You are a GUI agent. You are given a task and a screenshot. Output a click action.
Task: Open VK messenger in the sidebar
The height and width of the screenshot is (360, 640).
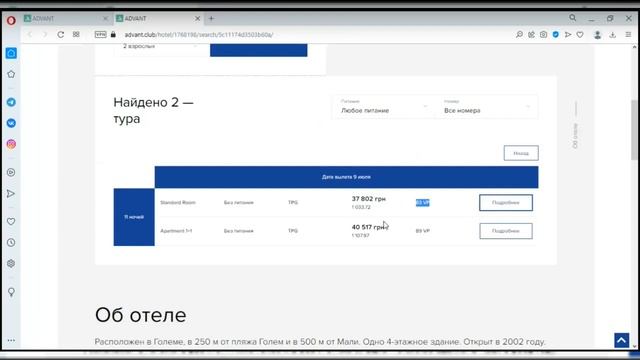click(11, 123)
